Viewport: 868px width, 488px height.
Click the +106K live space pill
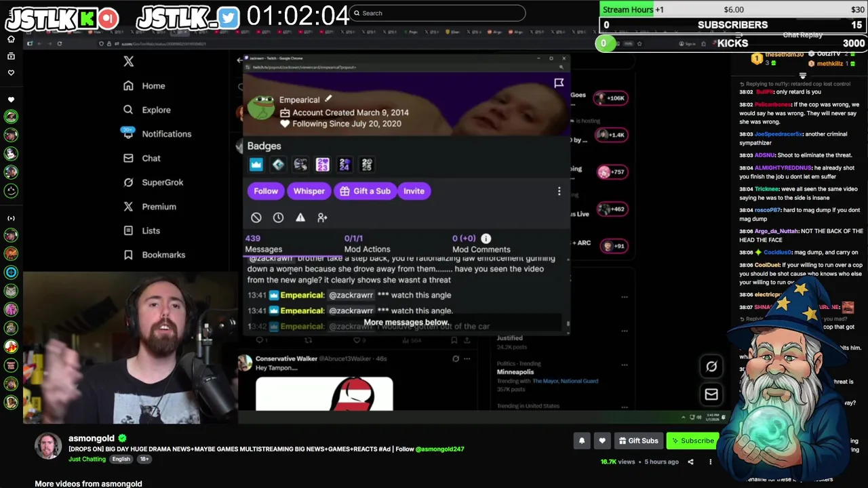coord(610,98)
